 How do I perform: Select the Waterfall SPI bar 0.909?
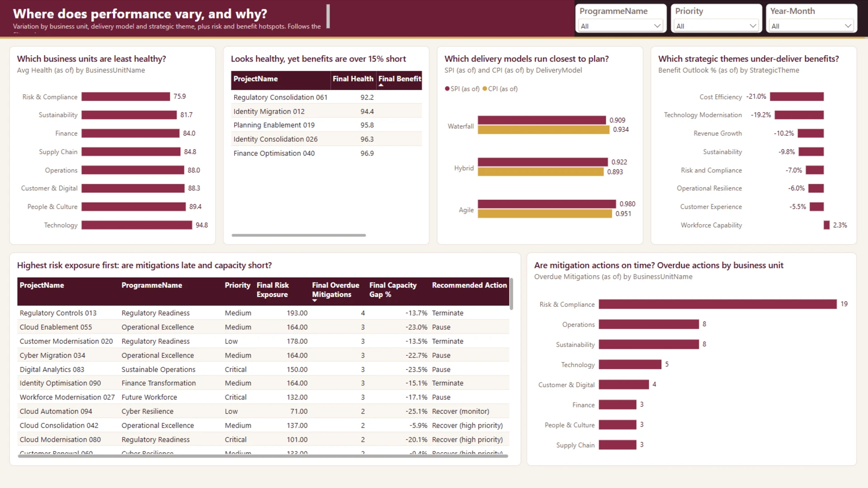coord(542,120)
